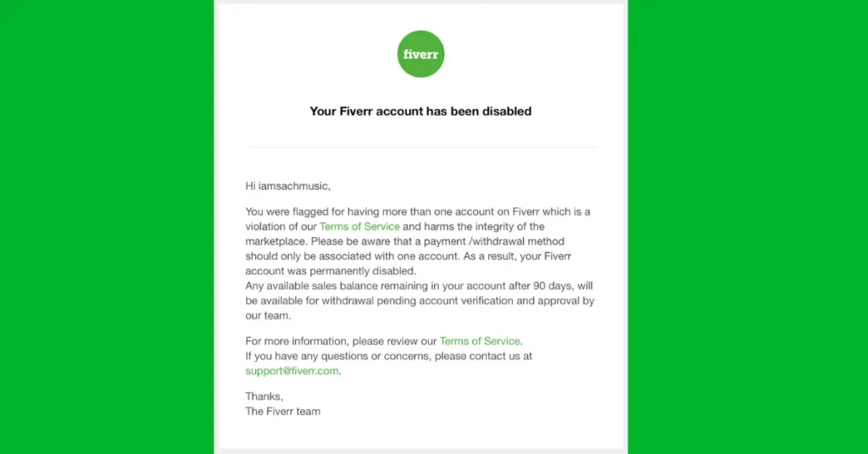Click 'If you have any questions or concerns' text
This screenshot has height=454, width=868.
(x=339, y=357)
